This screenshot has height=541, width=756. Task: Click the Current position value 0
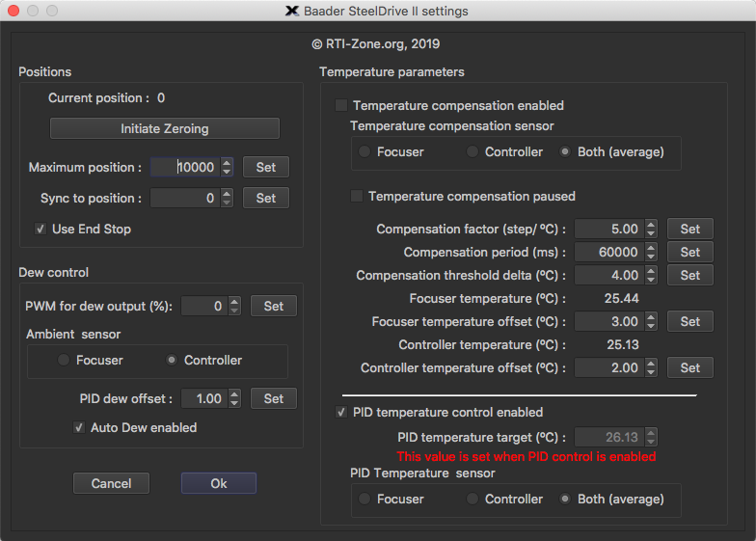pyautogui.click(x=161, y=98)
